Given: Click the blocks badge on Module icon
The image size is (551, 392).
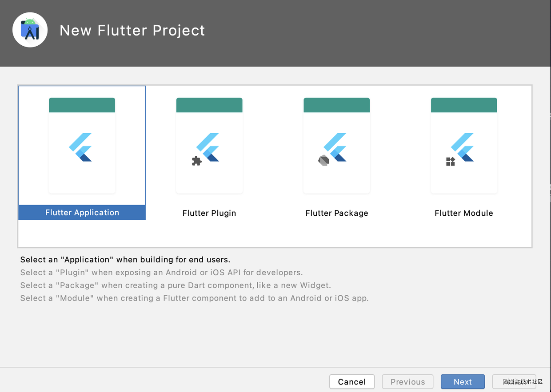Looking at the screenshot, I should [x=451, y=162].
